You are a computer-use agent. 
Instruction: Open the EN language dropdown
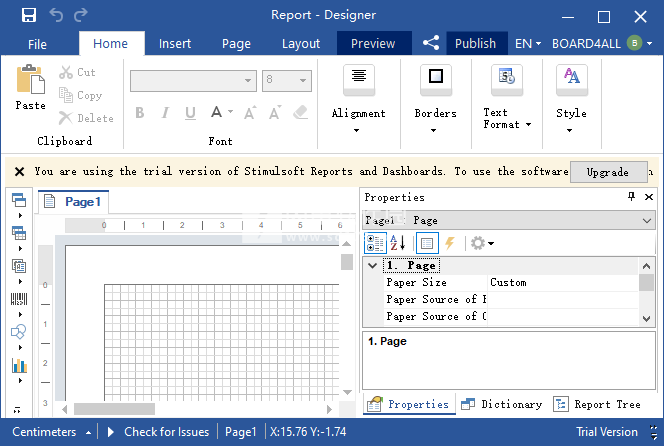[x=528, y=44]
